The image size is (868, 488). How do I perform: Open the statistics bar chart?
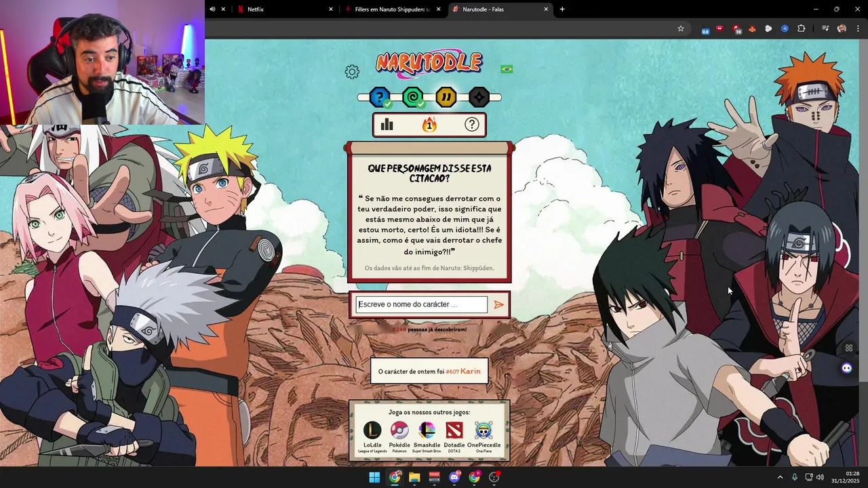click(387, 125)
